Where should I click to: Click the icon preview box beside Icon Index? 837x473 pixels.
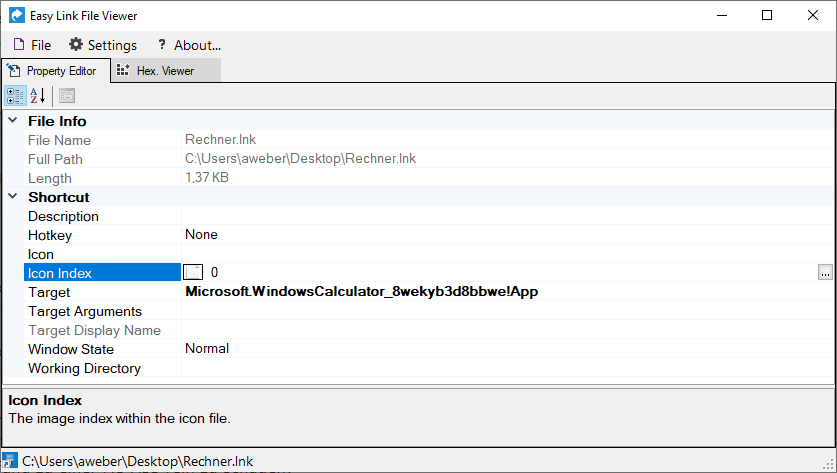pyautogui.click(x=194, y=273)
